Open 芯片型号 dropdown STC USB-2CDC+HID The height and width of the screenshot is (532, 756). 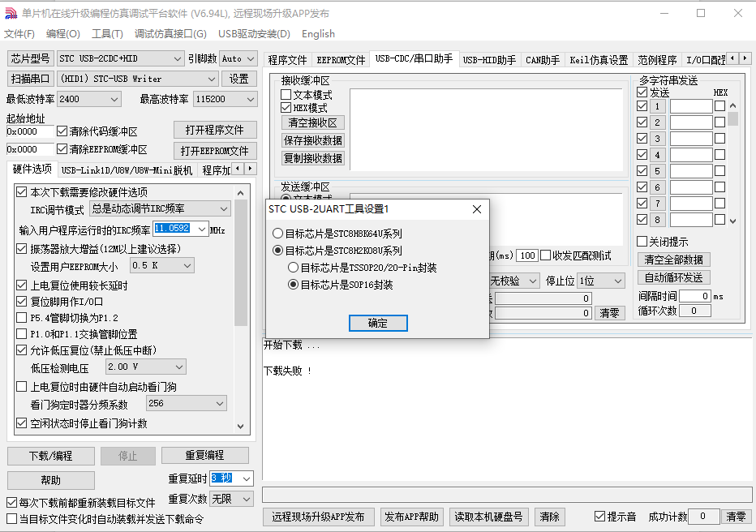[x=120, y=58]
